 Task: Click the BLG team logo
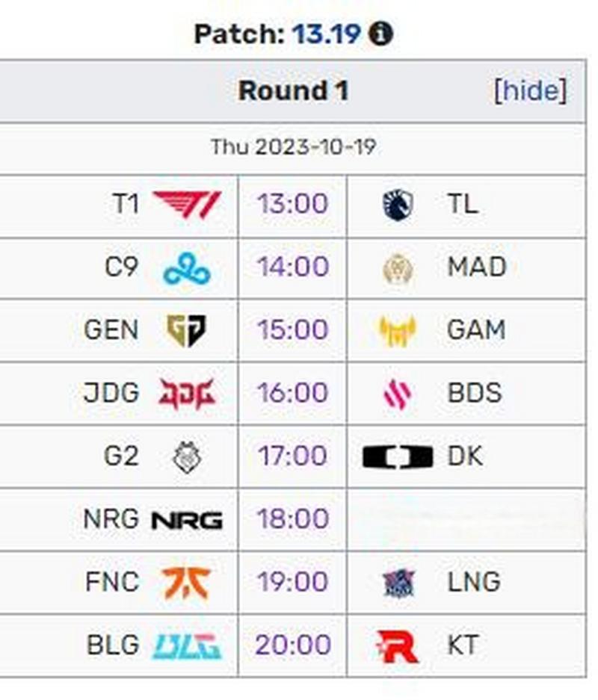187,647
